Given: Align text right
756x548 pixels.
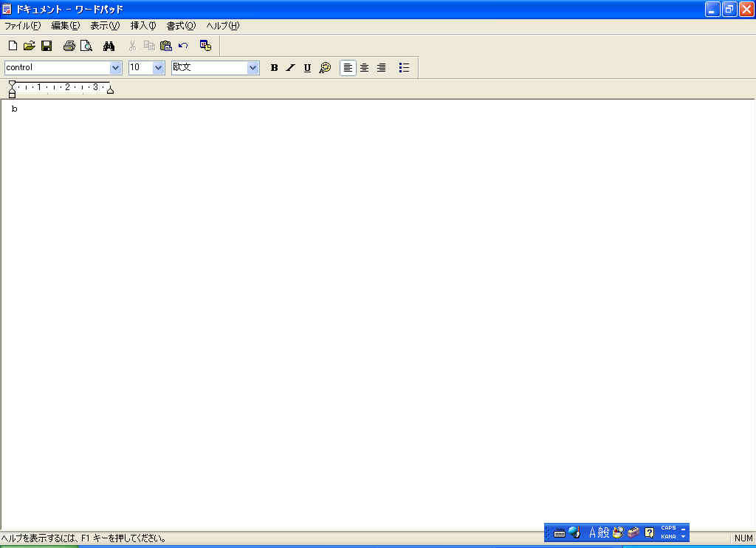Looking at the screenshot, I should click(x=382, y=67).
